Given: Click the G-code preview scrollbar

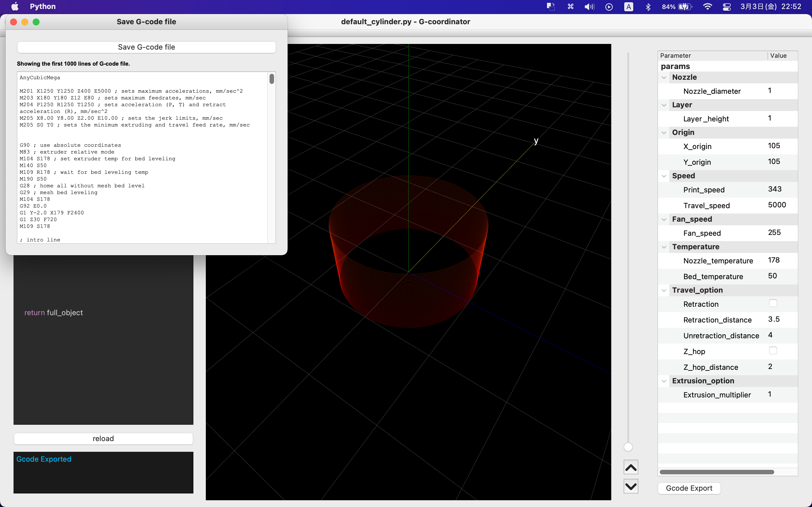Looking at the screenshot, I should click(272, 79).
